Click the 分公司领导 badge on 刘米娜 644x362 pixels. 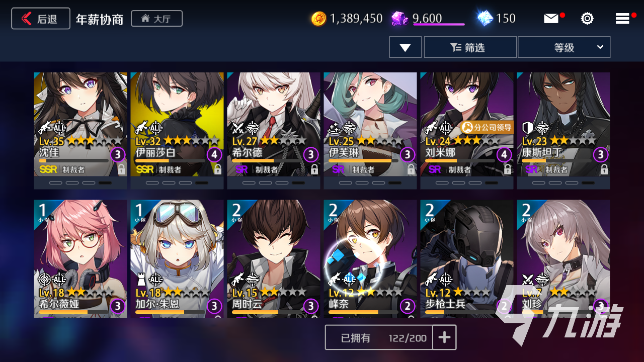pyautogui.click(x=487, y=128)
